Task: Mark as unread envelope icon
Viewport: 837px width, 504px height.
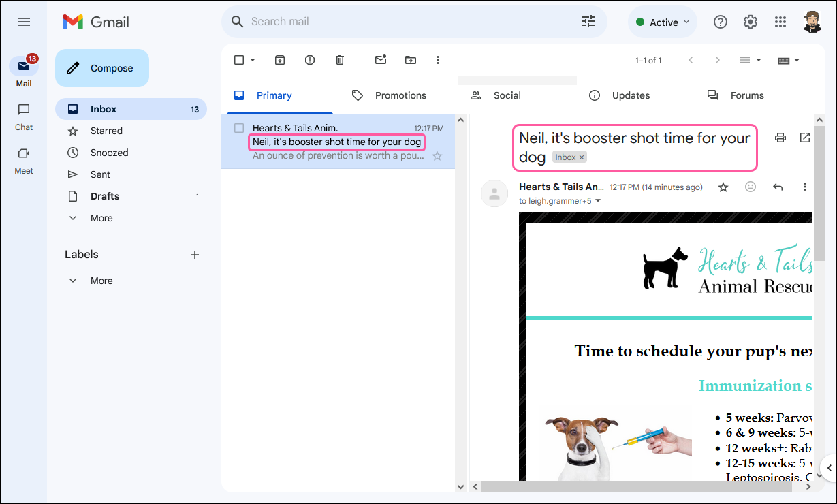Action: tap(381, 60)
